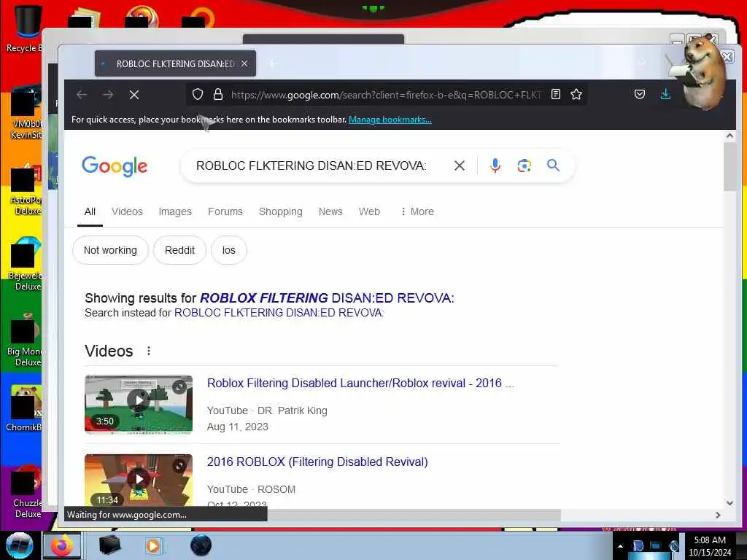Open the downloads panel

tap(665, 94)
